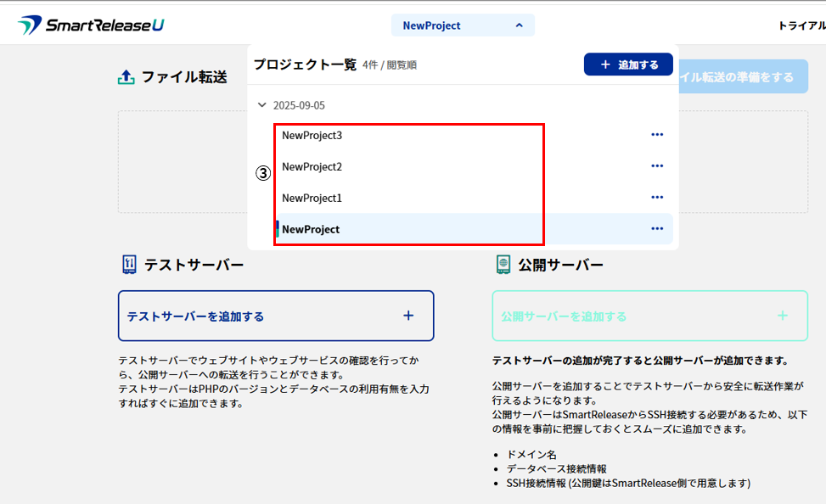826x504 pixels.
Task: Click テストサーバーを追加する button
Action: click(276, 316)
